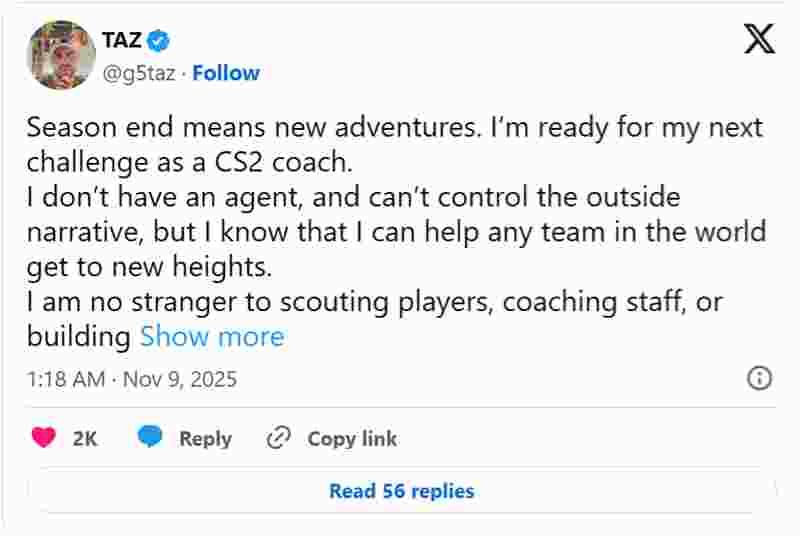800x536 pixels.
Task: Click the line mentioning scouting players
Action: [374, 301]
